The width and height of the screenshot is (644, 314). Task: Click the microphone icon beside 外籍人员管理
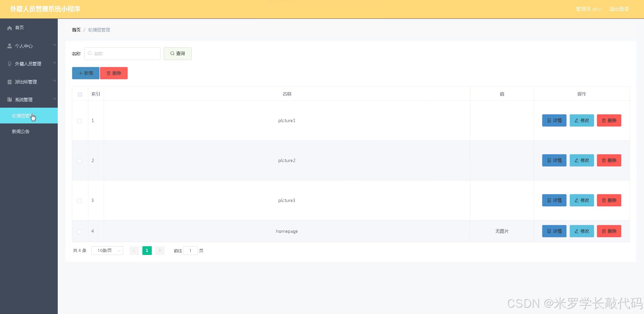tap(9, 64)
